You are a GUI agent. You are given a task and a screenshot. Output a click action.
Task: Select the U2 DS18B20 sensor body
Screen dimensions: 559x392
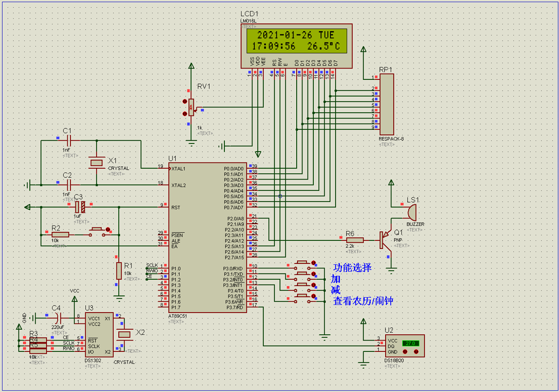click(x=405, y=346)
